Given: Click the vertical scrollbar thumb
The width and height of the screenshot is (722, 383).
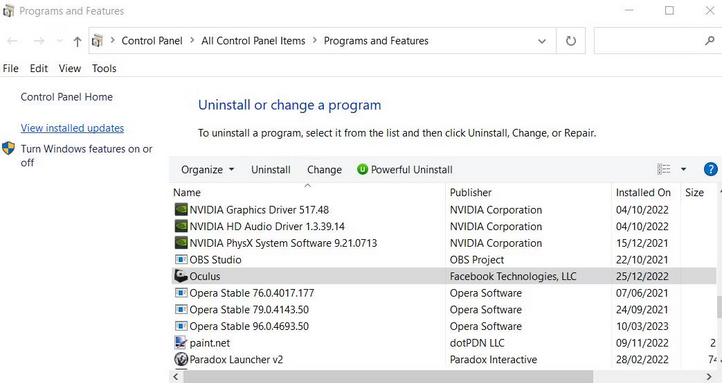Looking at the screenshot, I should coord(719,307).
